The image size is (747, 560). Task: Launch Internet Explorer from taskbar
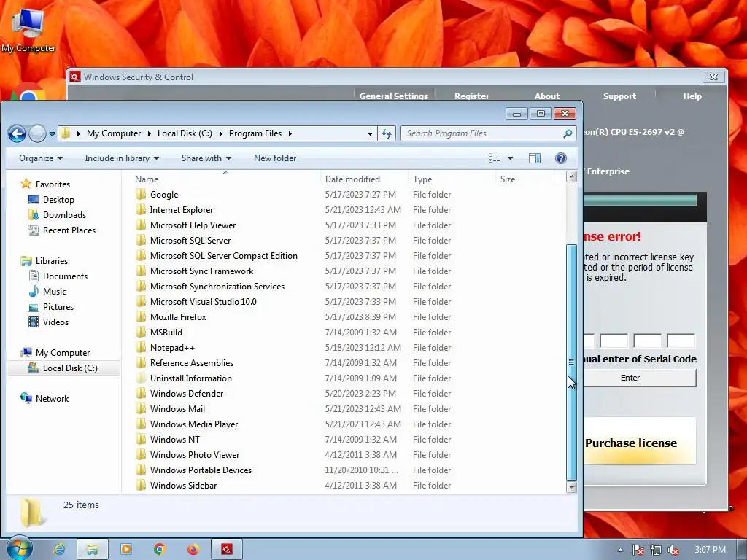59,549
